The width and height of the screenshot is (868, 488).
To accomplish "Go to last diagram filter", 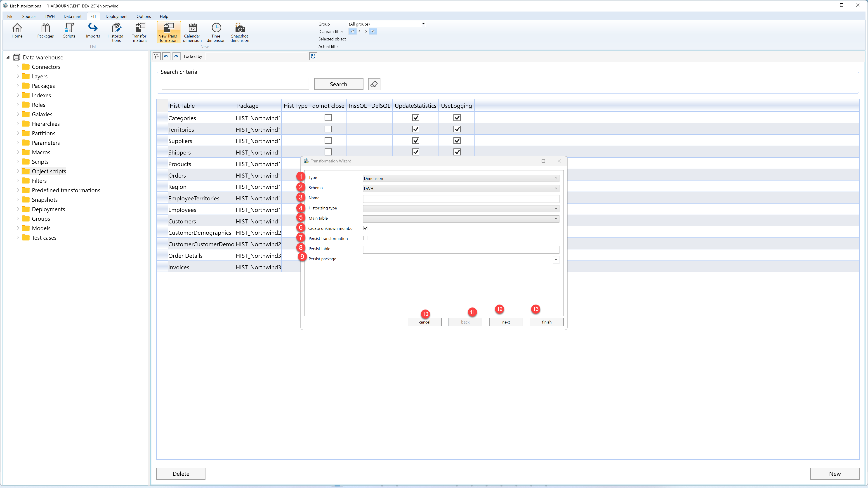I will point(373,31).
